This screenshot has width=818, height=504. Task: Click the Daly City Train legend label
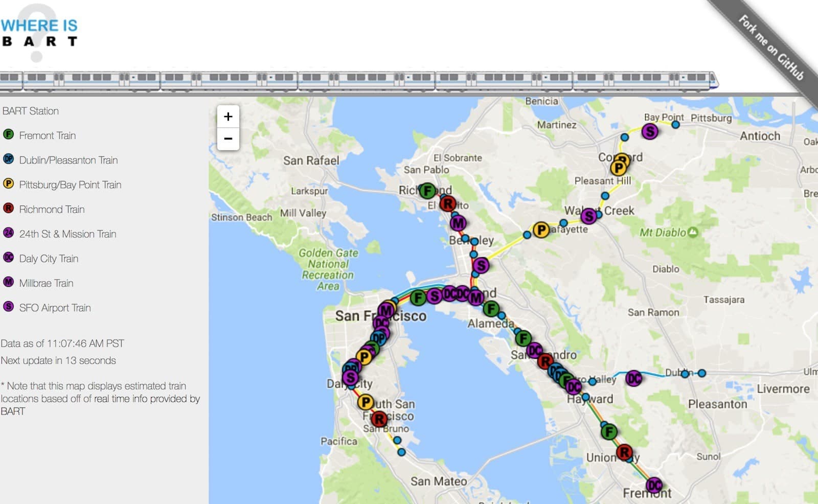point(49,259)
